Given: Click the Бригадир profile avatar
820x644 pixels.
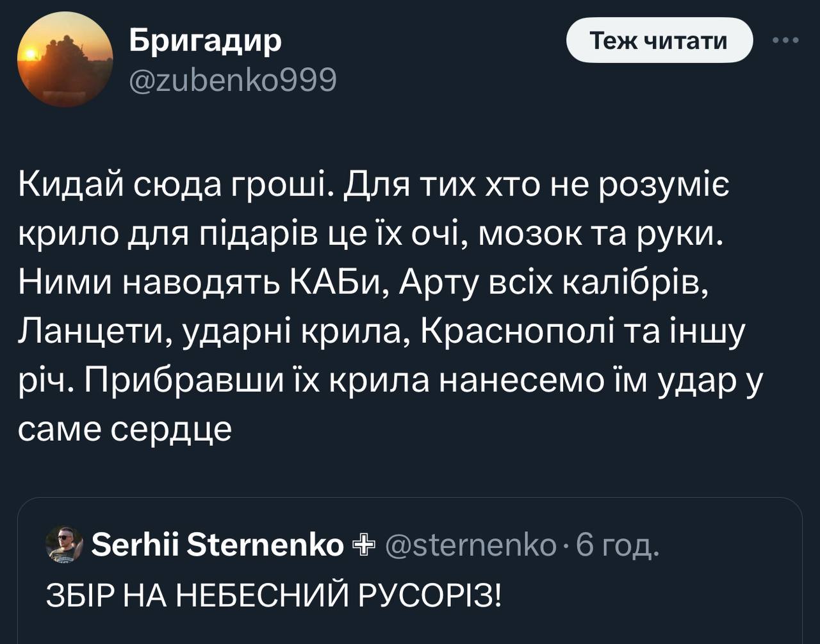Looking at the screenshot, I should pyautogui.click(x=65, y=59).
